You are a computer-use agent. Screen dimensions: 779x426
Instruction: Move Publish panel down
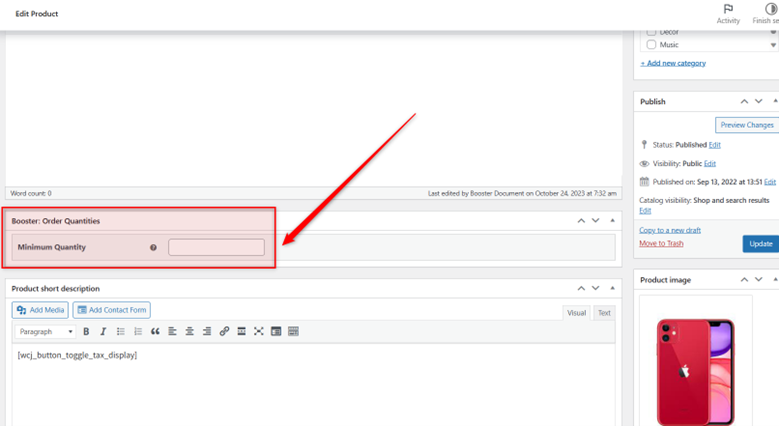point(759,101)
